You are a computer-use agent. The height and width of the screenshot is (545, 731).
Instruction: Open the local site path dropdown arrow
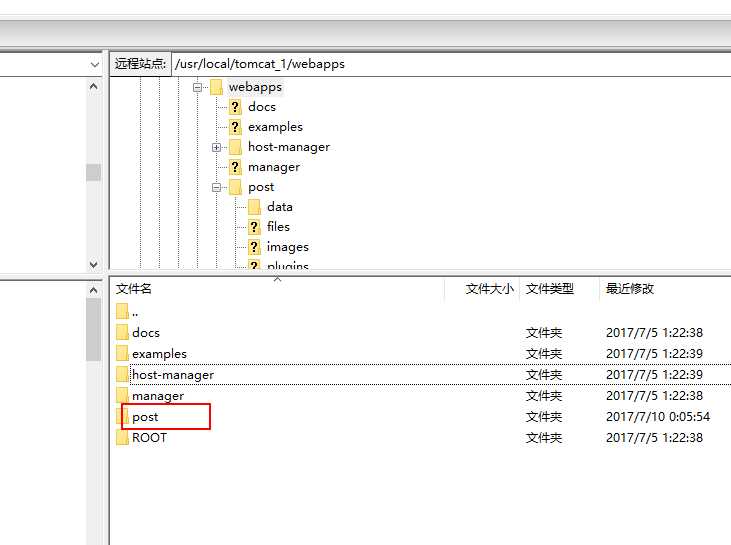point(95,64)
